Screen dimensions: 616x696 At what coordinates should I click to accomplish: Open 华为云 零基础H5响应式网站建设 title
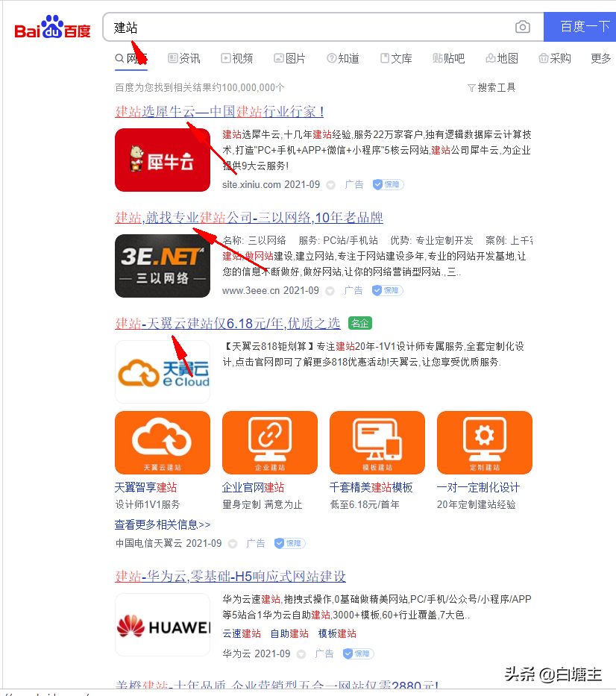click(x=230, y=576)
